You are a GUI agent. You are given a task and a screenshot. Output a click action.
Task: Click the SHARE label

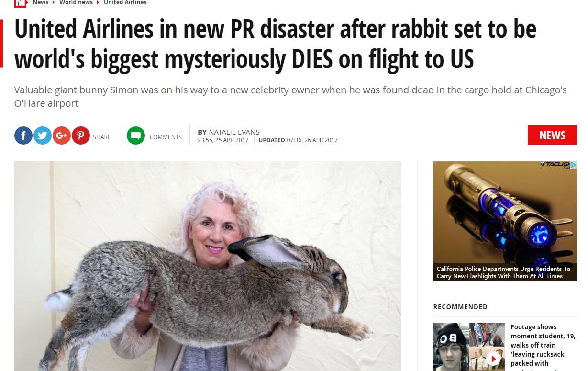point(102,137)
